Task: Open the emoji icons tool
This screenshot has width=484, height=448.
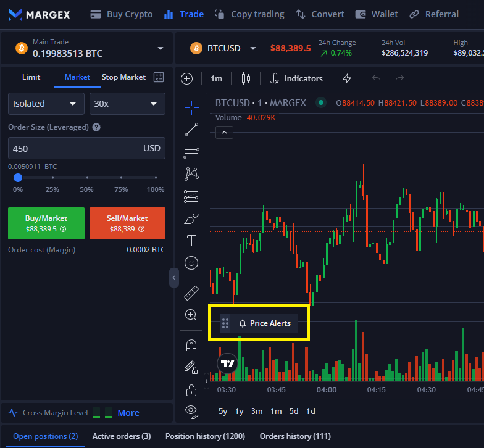Action: [x=191, y=263]
